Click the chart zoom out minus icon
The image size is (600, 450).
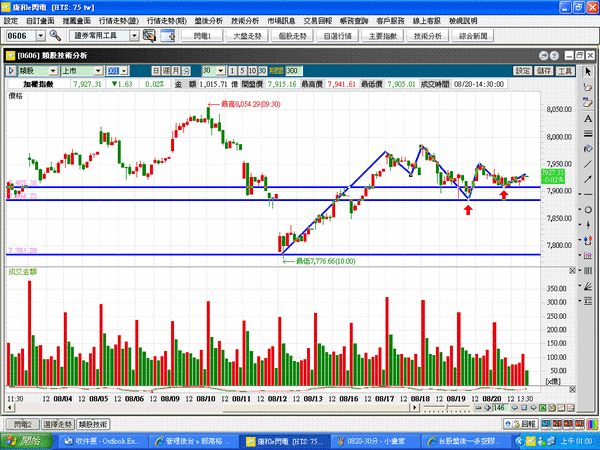[478, 408]
